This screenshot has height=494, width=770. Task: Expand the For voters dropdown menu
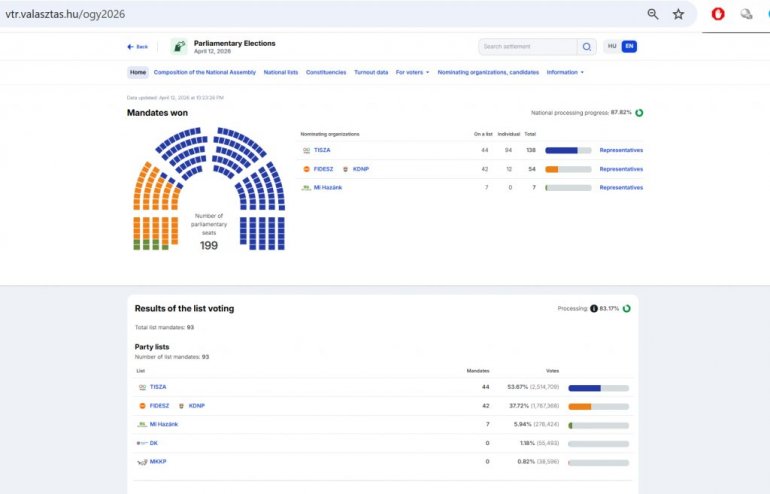(413, 72)
